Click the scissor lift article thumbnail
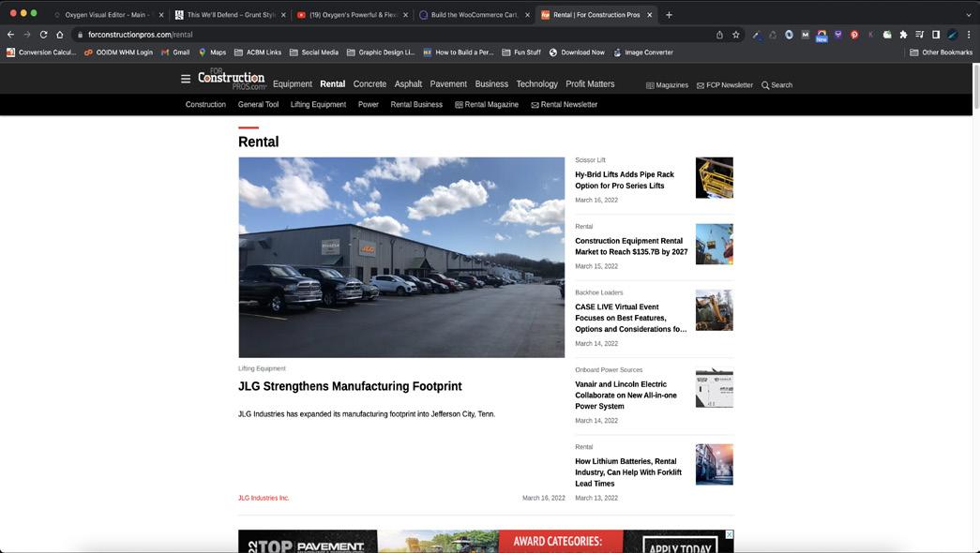980x553 pixels. pyautogui.click(x=715, y=178)
